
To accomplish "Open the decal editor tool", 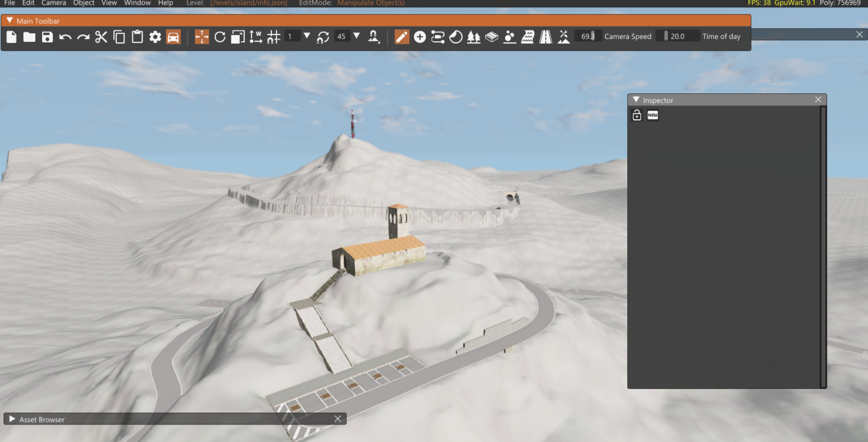I will coord(456,37).
